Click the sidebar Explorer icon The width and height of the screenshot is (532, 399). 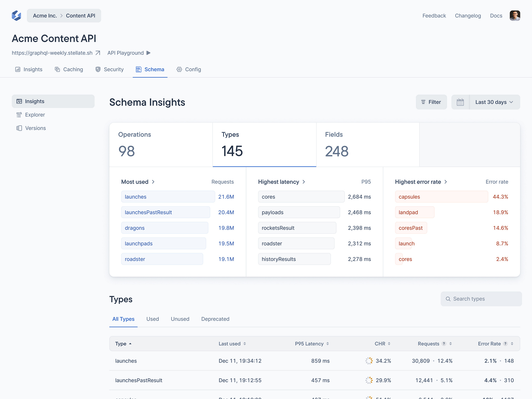pos(19,115)
